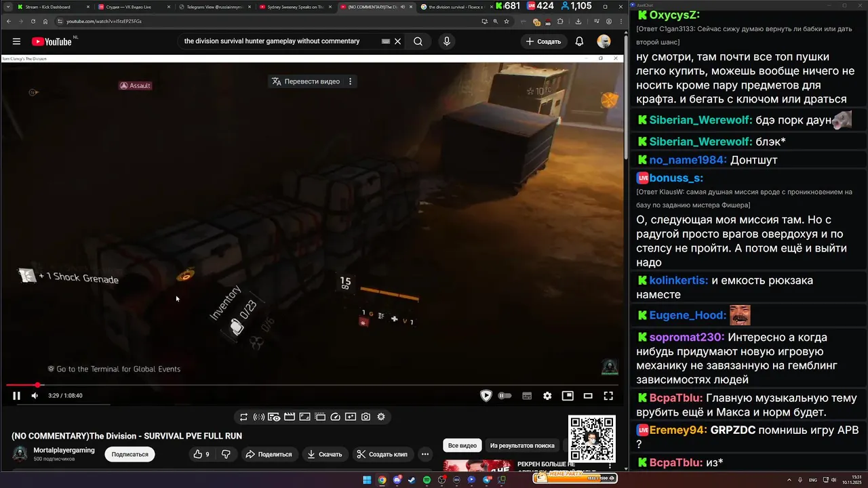Go to YouTube home via logo
This screenshot has height=488, width=868.
52,41
